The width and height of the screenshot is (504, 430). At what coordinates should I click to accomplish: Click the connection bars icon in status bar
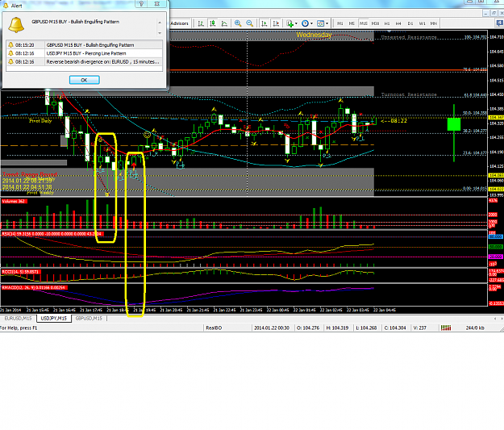(x=446, y=328)
